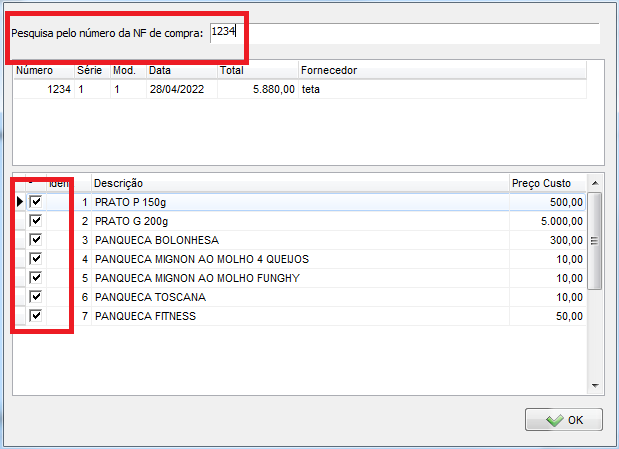The image size is (619, 449).
Task: Toggle checkbox for PRATO P 150g
Action: pos(36,202)
